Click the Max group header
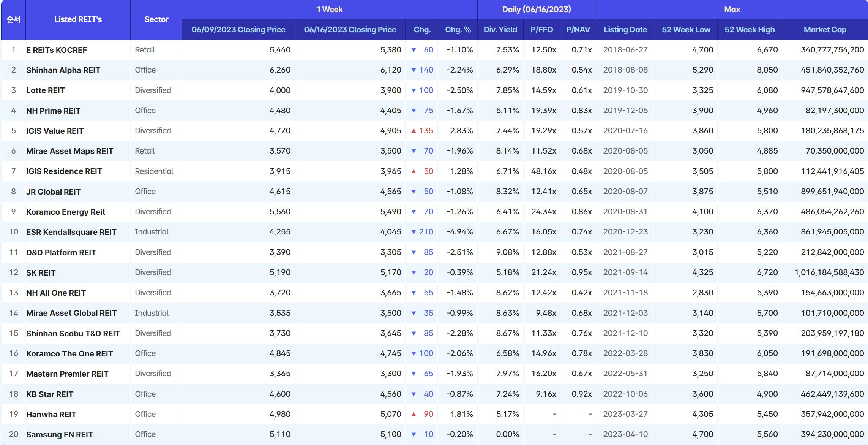This screenshot has height=445, width=868. point(732,10)
